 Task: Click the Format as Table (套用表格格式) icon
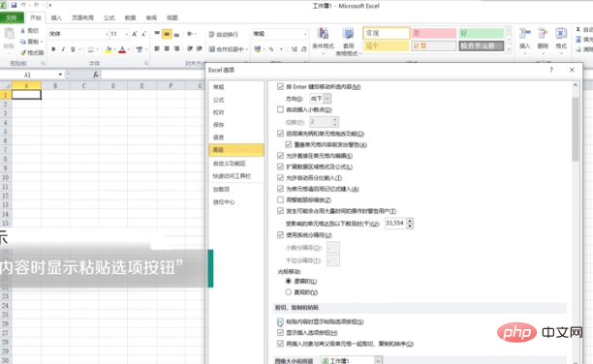[x=348, y=34]
